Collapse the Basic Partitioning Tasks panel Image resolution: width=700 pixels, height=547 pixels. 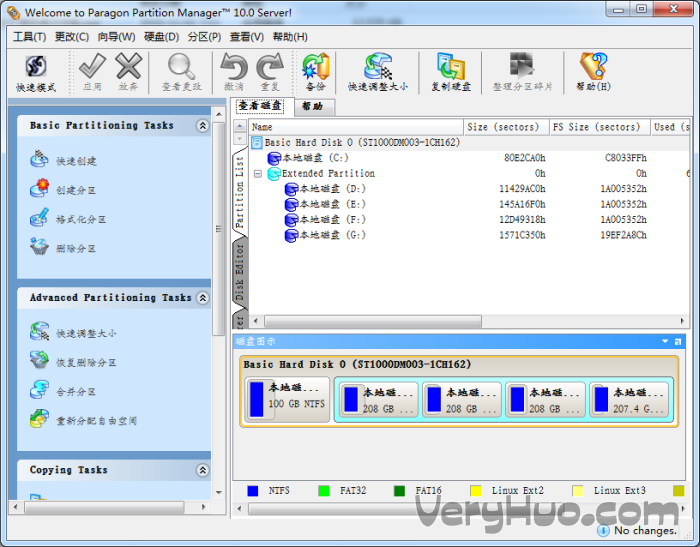point(203,126)
